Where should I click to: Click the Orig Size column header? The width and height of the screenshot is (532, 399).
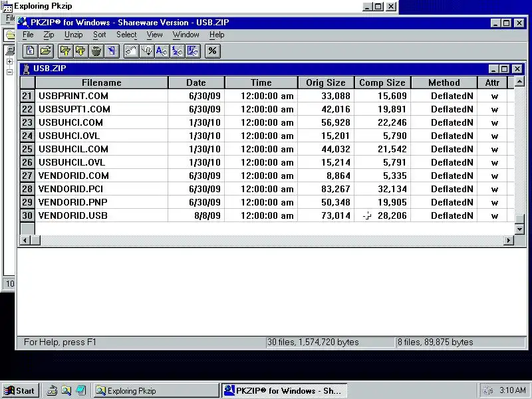pos(326,82)
